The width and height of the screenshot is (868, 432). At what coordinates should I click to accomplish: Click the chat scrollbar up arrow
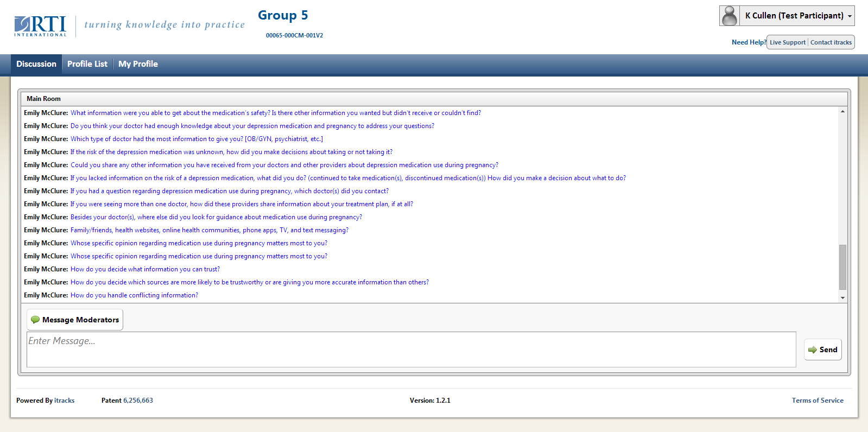(842, 111)
